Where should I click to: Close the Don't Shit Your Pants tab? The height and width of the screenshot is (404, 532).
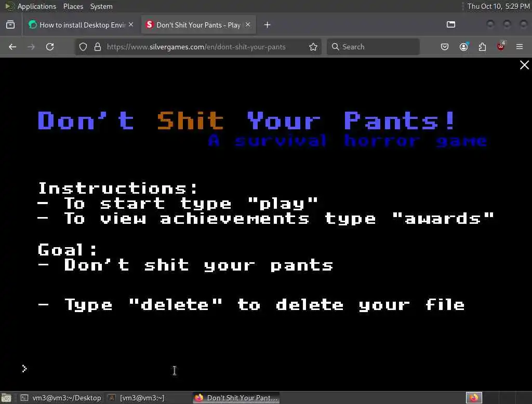(248, 25)
